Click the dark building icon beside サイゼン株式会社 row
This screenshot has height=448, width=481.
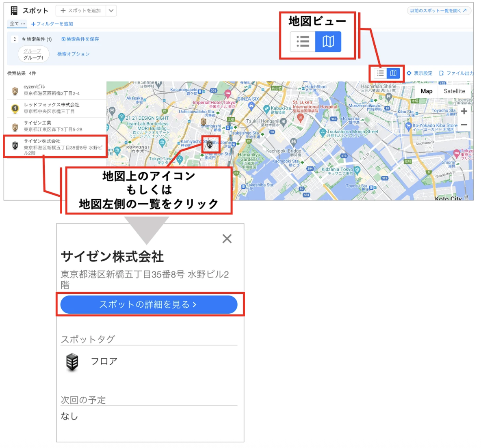pos(15,145)
